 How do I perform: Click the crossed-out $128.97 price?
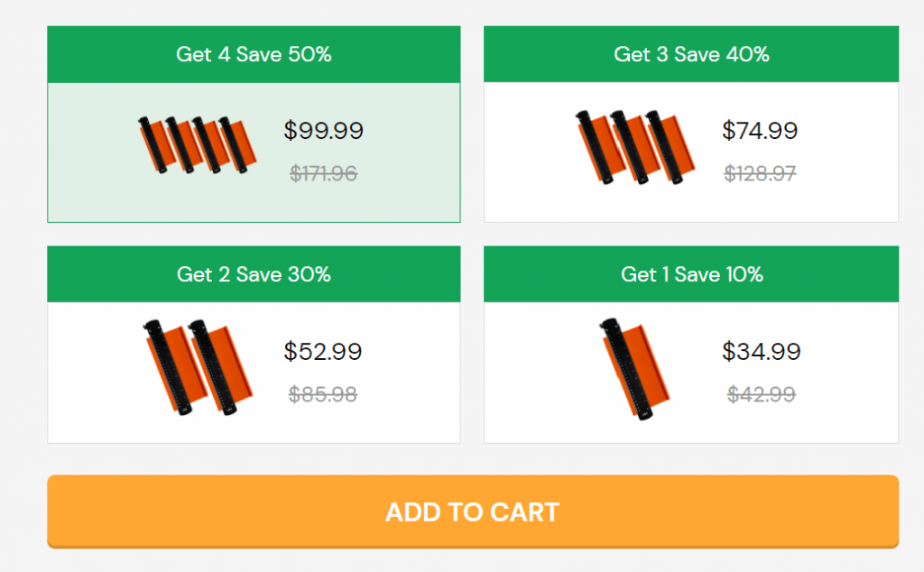pos(762,171)
